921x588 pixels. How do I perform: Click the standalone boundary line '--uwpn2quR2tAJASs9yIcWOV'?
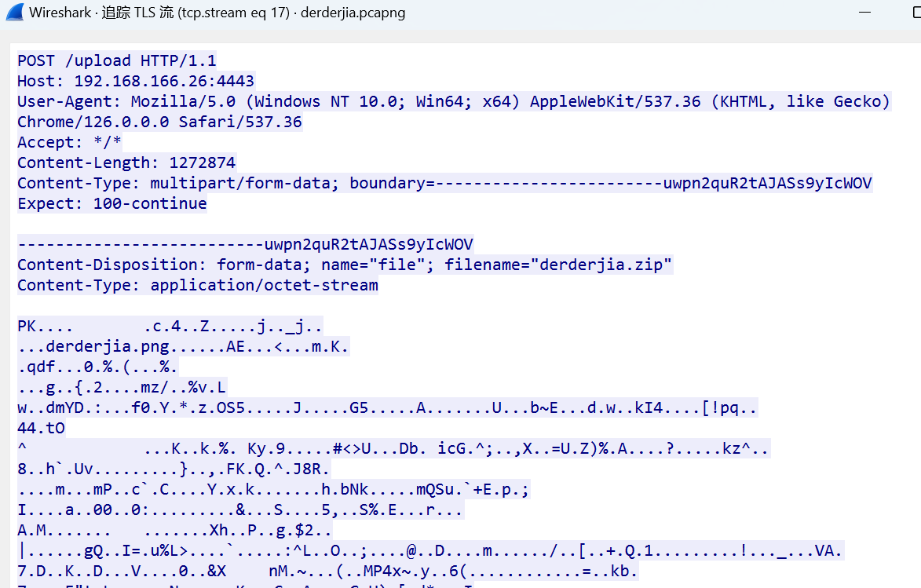[246, 244]
